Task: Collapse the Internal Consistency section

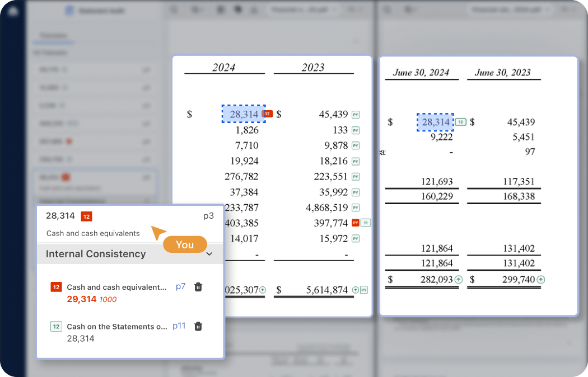Action: click(x=209, y=254)
